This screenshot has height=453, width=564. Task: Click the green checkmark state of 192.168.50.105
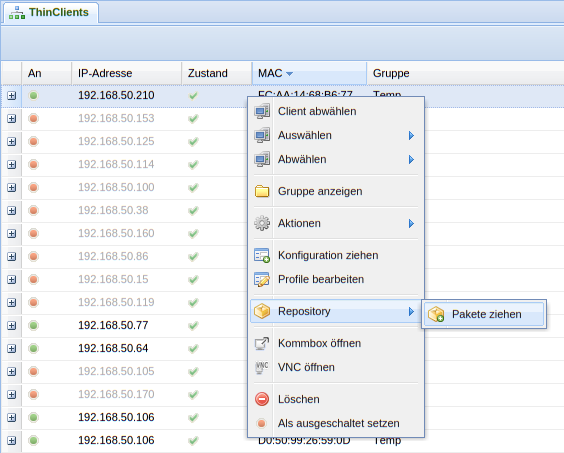point(193,372)
